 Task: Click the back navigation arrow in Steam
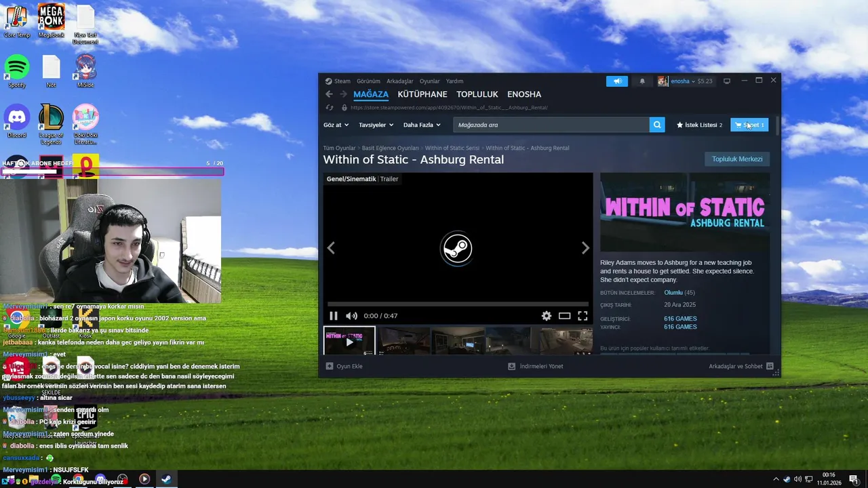pos(329,94)
